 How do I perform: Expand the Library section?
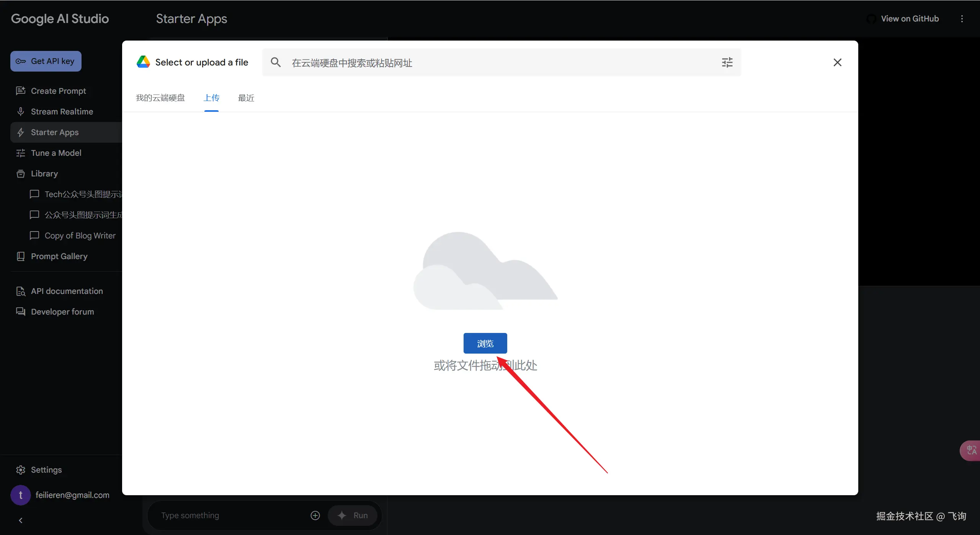(x=44, y=174)
